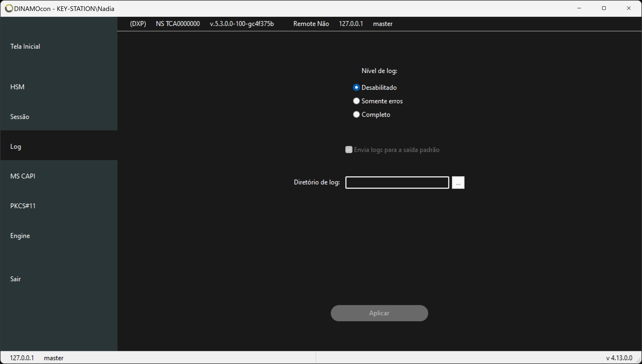The height and width of the screenshot is (364, 642).
Task: Toggle Envia logs para a saída padrão
Action: click(392, 150)
